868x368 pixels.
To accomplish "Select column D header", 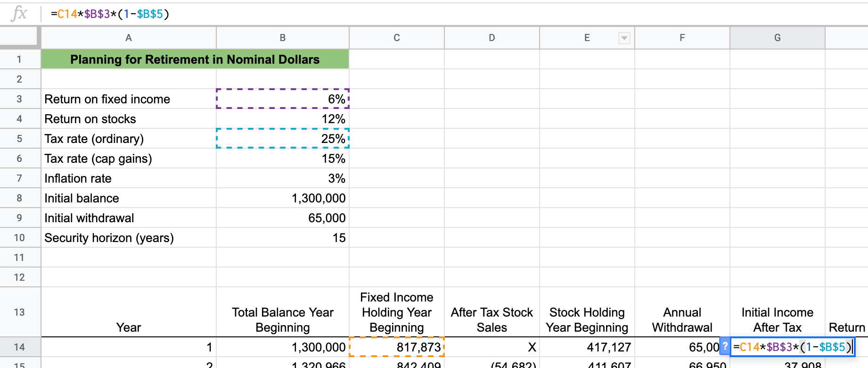I will 492,38.
